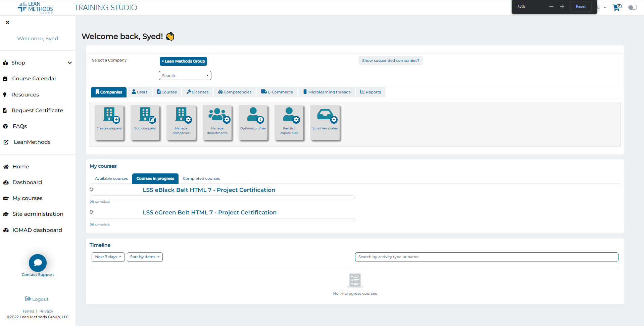Select the Completed courses tab
The image size is (644, 326).
coord(201,178)
